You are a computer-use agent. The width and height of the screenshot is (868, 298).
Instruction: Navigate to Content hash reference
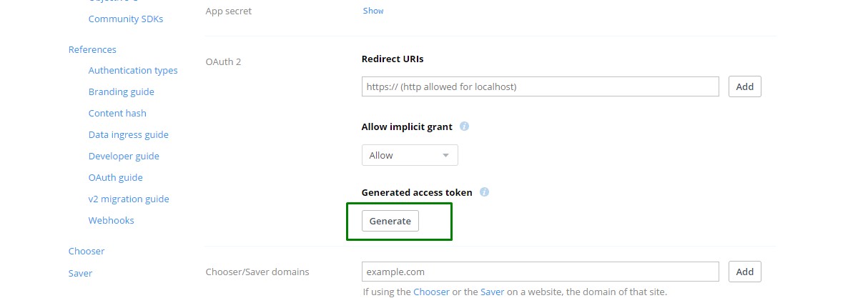tap(117, 113)
